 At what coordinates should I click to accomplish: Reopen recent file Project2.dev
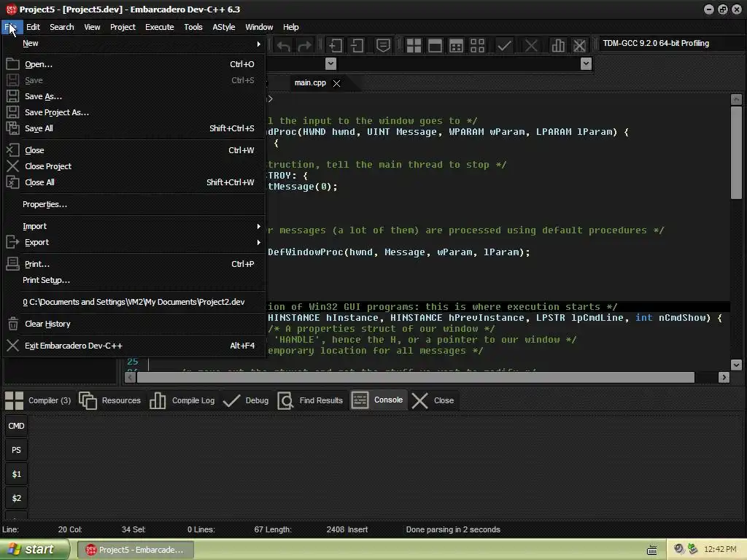click(x=134, y=302)
